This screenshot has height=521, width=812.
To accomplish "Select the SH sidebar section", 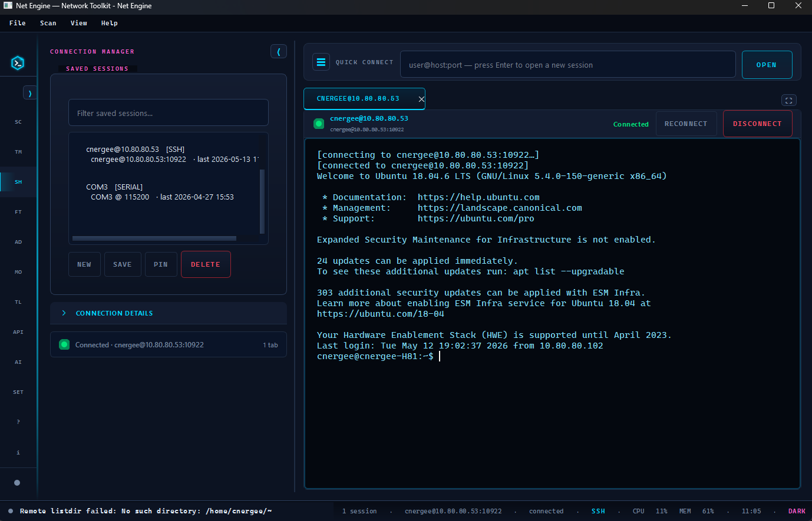I will [x=18, y=182].
